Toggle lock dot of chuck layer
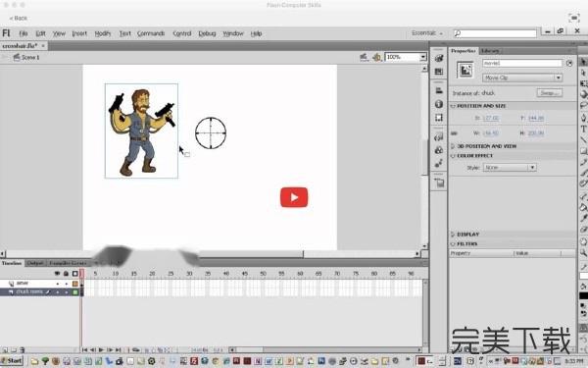The image size is (588, 368). click(x=67, y=292)
